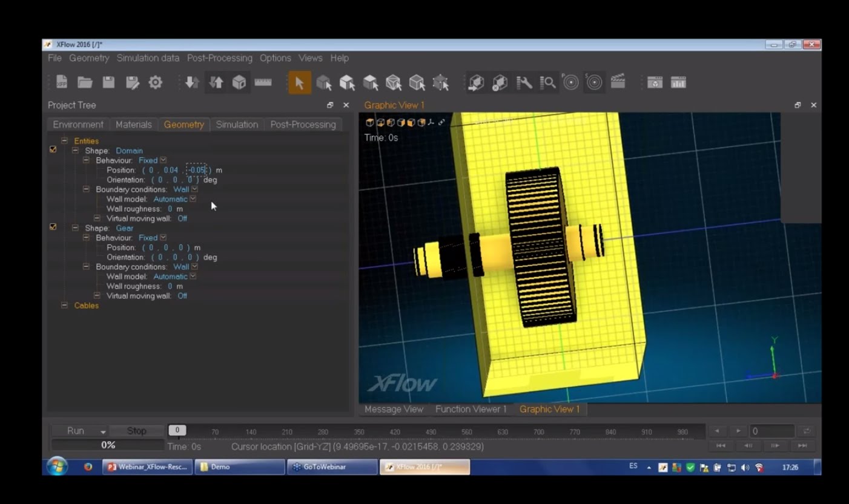Image resolution: width=849 pixels, height=504 pixels.
Task: Open the Demo folder taskbar button
Action: [240, 467]
